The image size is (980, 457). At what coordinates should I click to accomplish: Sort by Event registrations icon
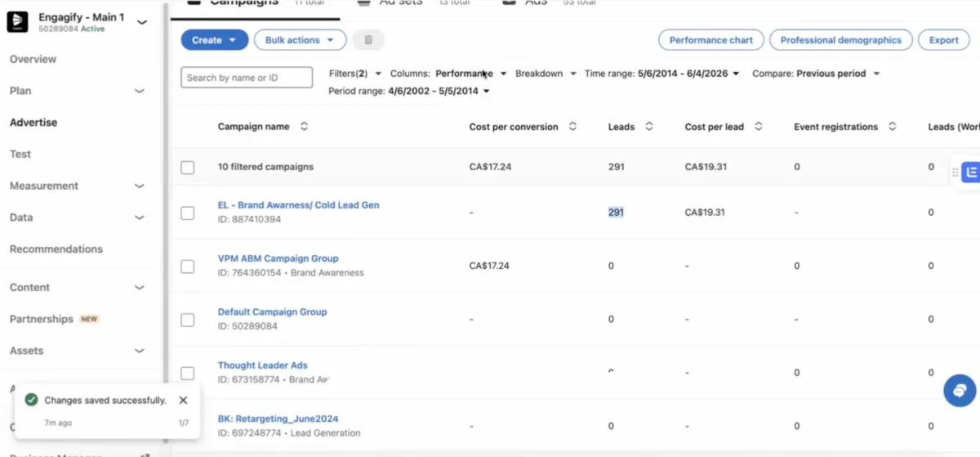pyautogui.click(x=893, y=127)
